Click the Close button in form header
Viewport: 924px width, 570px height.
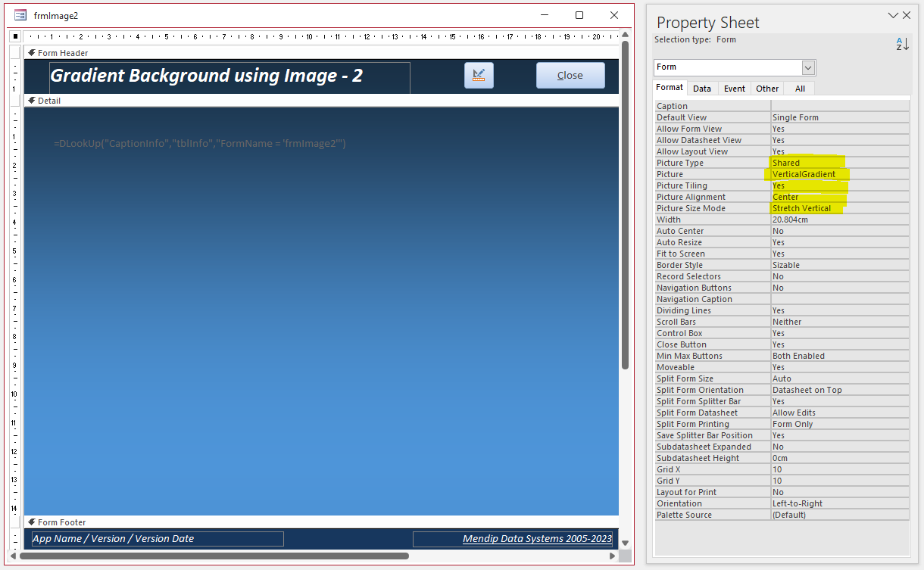tap(570, 75)
